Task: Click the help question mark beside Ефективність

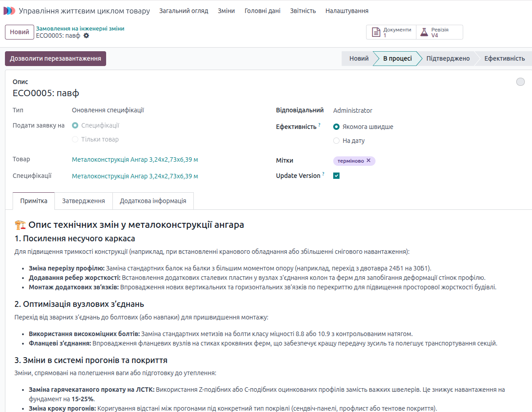Action: pos(320,125)
